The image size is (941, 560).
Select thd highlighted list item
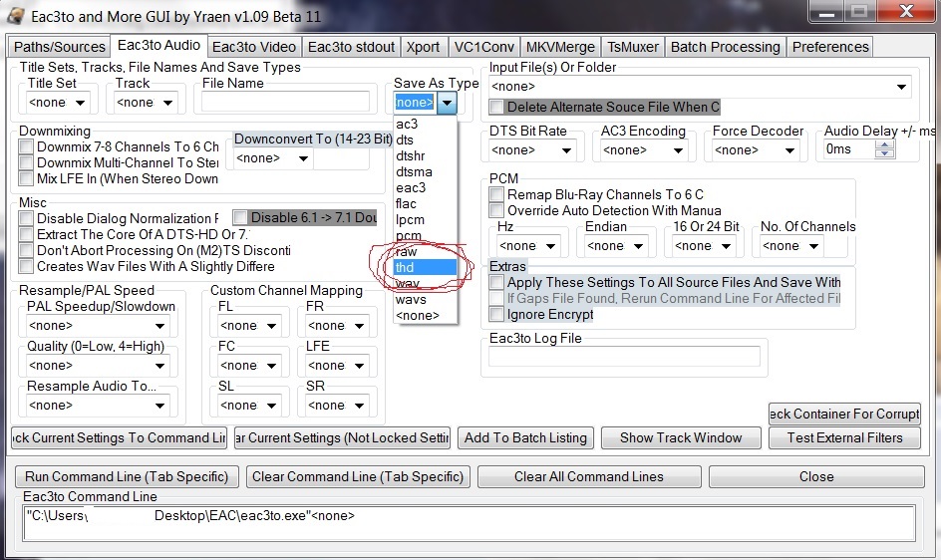point(425,268)
